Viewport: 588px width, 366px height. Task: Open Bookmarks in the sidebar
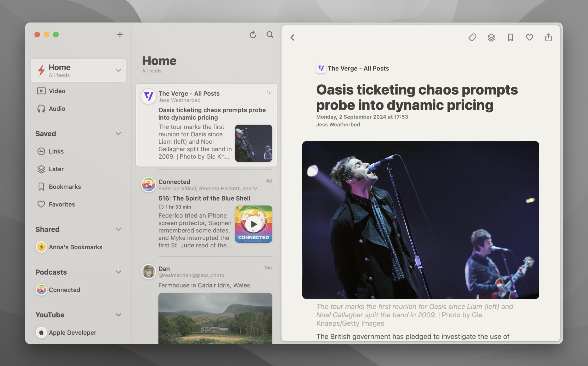(x=78, y=187)
